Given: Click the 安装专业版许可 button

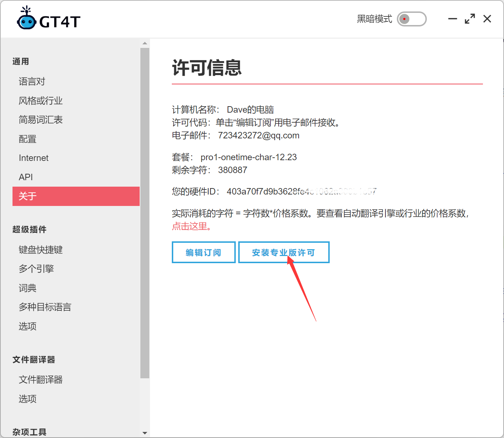Looking at the screenshot, I should (x=284, y=252).
